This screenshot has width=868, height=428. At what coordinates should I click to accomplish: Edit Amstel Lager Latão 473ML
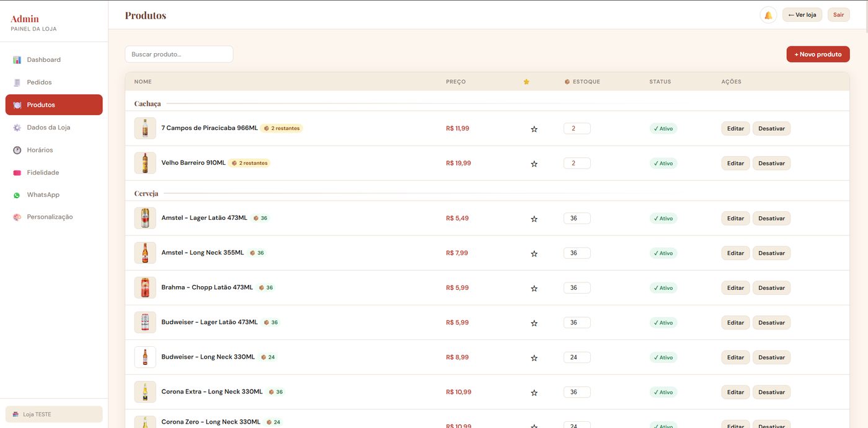pos(735,219)
